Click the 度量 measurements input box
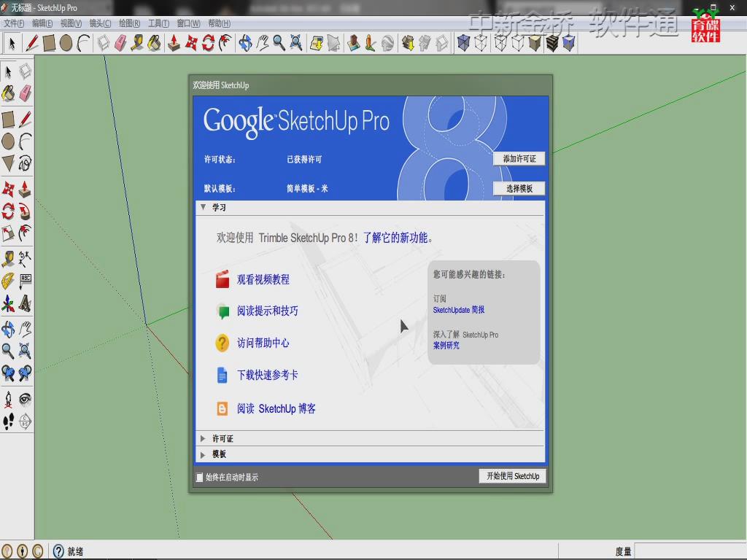 click(x=690, y=551)
